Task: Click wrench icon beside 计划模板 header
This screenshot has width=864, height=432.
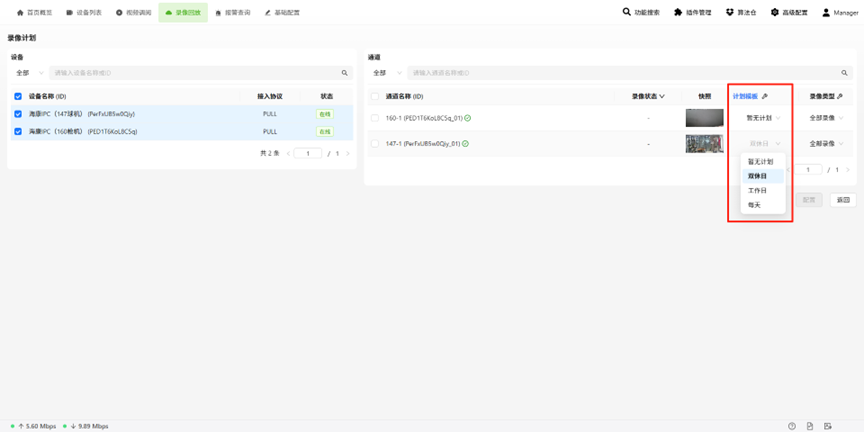Action: 764,96
